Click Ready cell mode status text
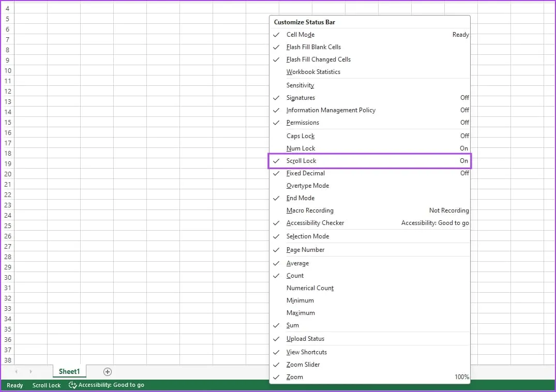This screenshot has height=392, width=556. [x=15, y=385]
